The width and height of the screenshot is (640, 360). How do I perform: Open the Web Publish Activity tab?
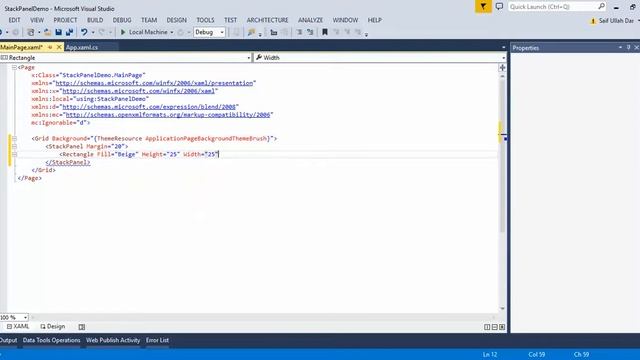[113, 340]
